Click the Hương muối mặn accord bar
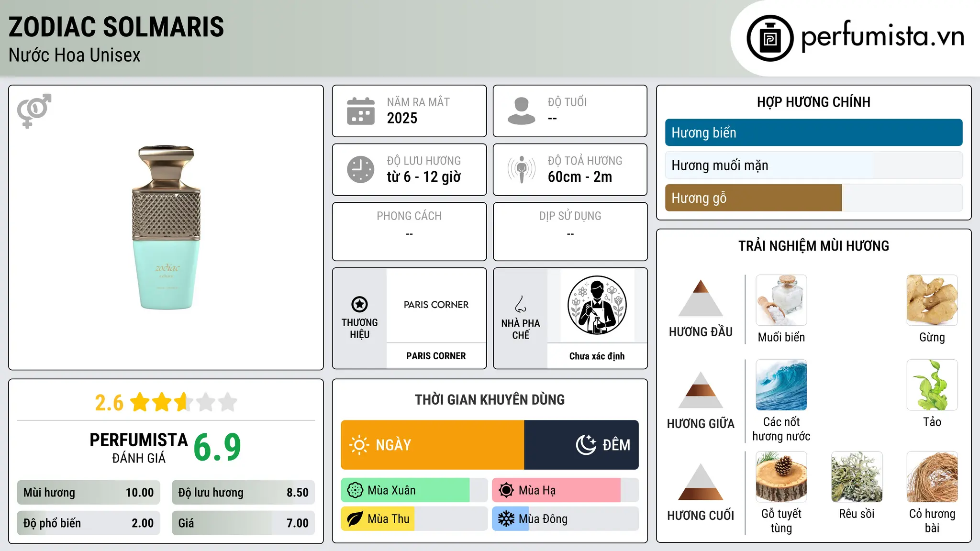980x551 pixels. [813, 165]
